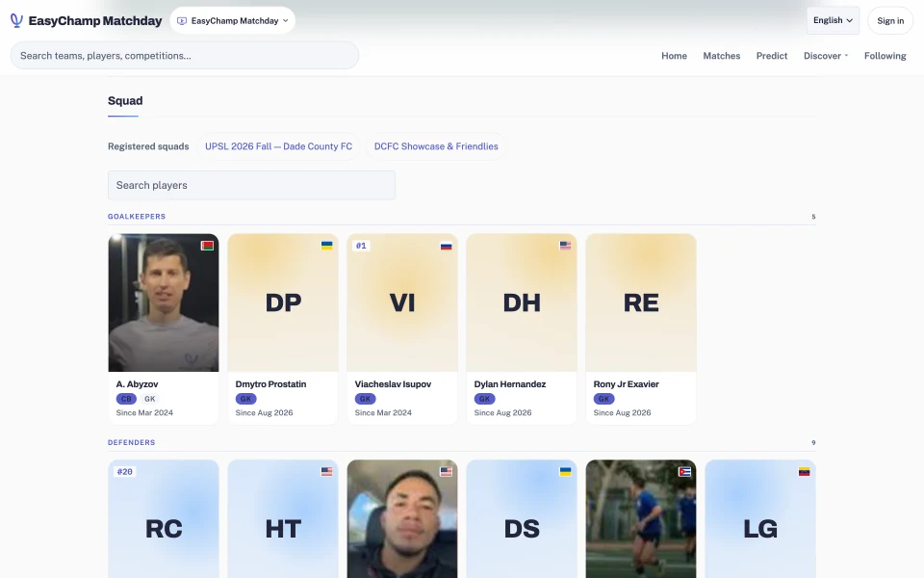
Task: Open the Predict nav item
Action: 772,56
